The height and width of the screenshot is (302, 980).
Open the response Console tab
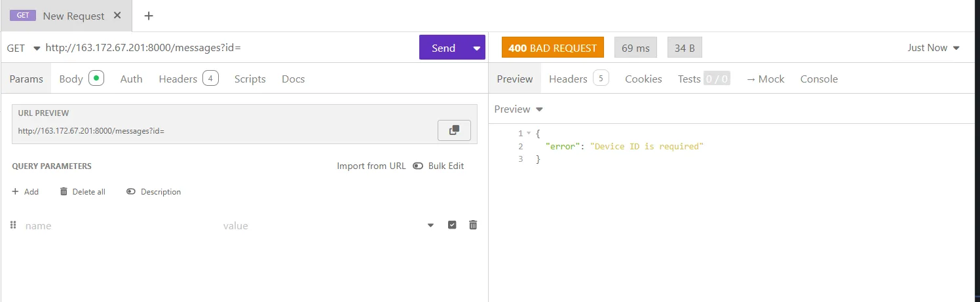point(818,79)
